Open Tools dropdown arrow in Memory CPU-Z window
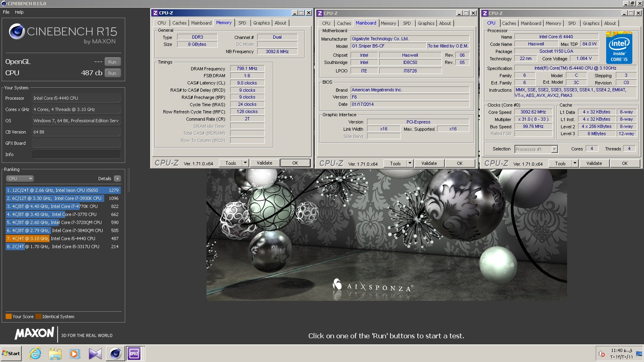This screenshot has height=362, width=644. pos(245,163)
